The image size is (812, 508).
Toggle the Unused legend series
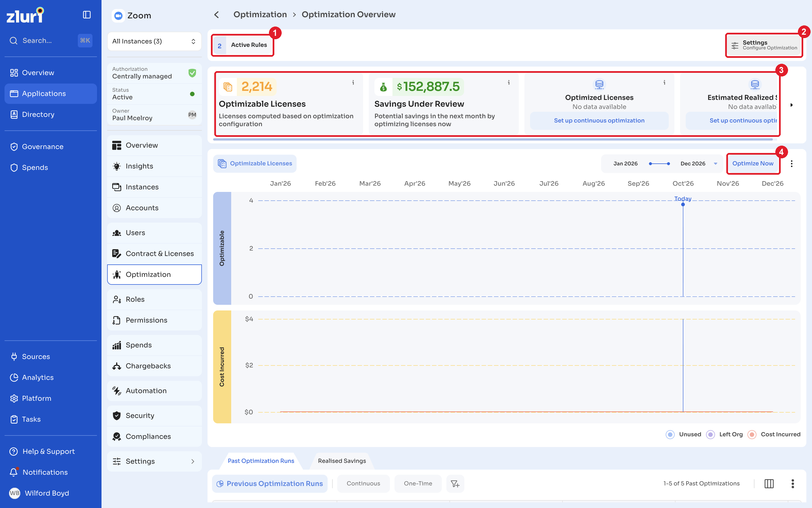click(x=683, y=434)
